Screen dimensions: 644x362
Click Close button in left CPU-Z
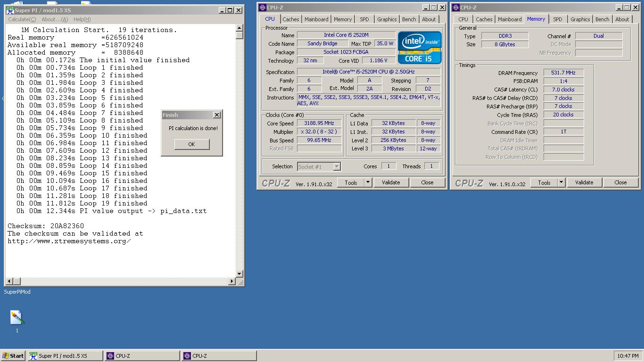tap(427, 182)
